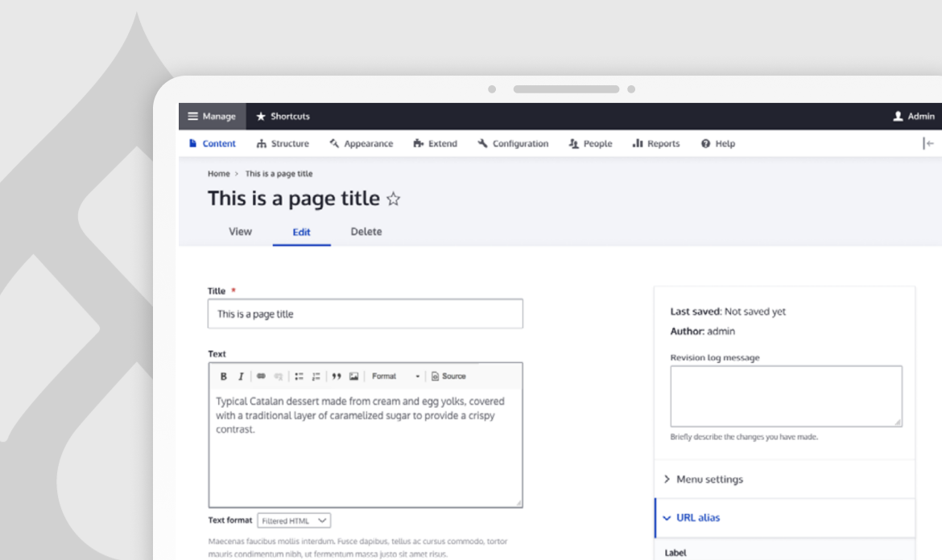The width and height of the screenshot is (942, 560).
Task: Switch to the View tab
Action: click(240, 232)
